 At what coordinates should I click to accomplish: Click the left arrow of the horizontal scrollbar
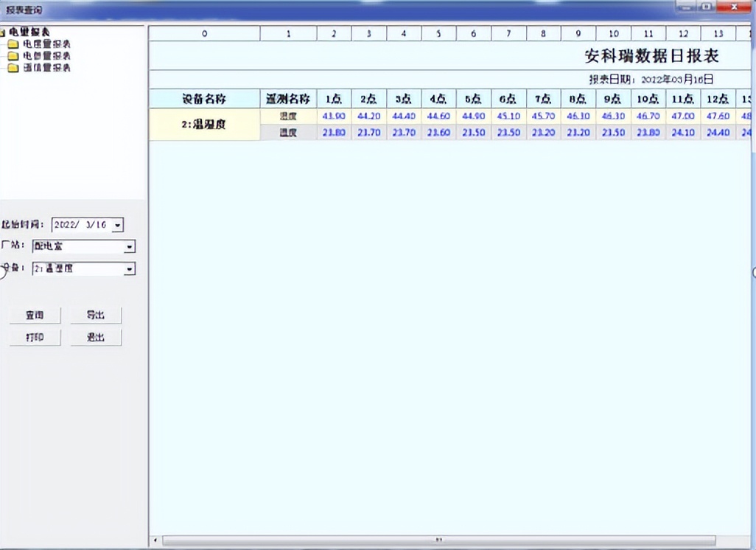[x=155, y=540]
